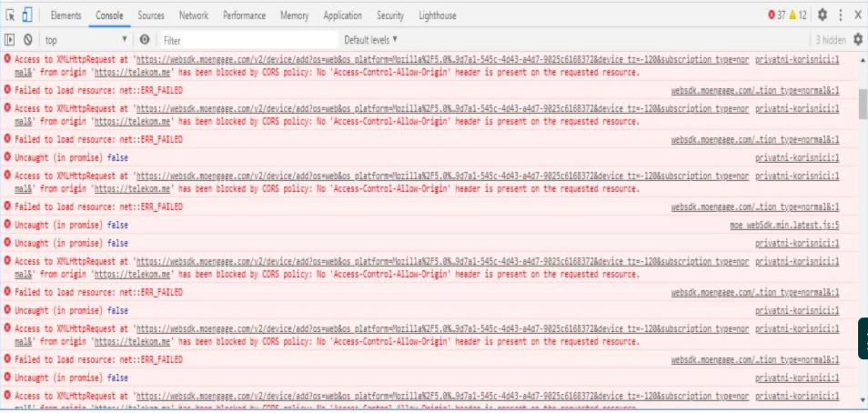The height and width of the screenshot is (413, 868).
Task: Click the red error count badge
Action: click(x=778, y=15)
